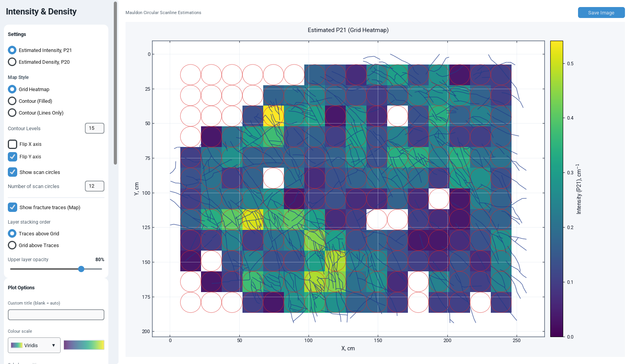Click the Mauldon Circular Scanline Estimations label
The height and width of the screenshot is (364, 632).
pyautogui.click(x=163, y=13)
